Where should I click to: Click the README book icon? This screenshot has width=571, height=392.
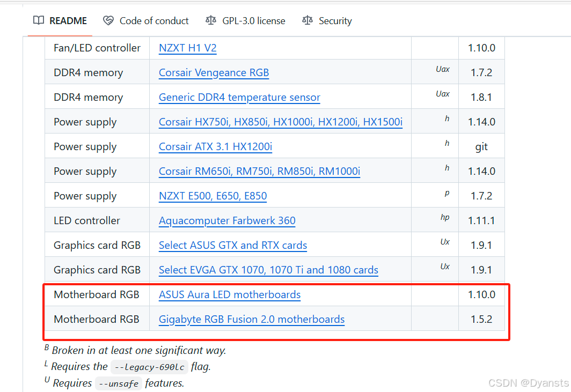(39, 20)
